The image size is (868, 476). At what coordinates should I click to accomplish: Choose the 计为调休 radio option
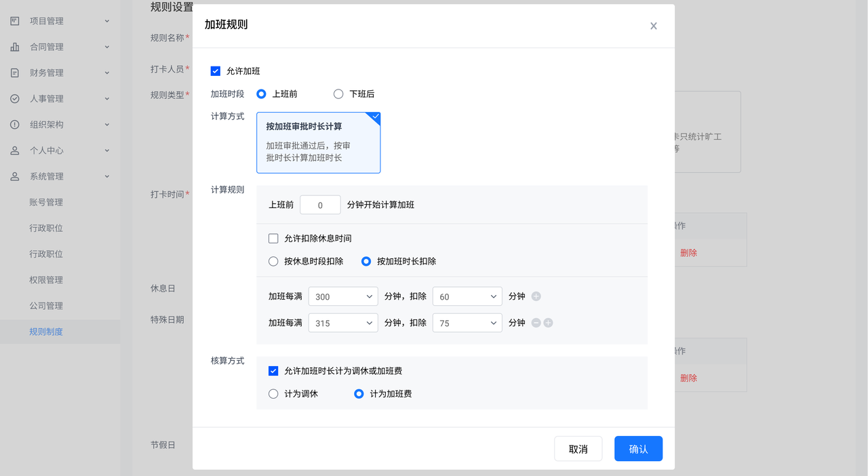(x=273, y=394)
